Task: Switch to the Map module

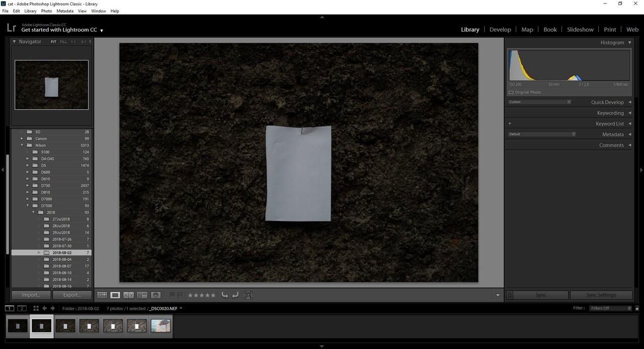Action: pos(527,30)
